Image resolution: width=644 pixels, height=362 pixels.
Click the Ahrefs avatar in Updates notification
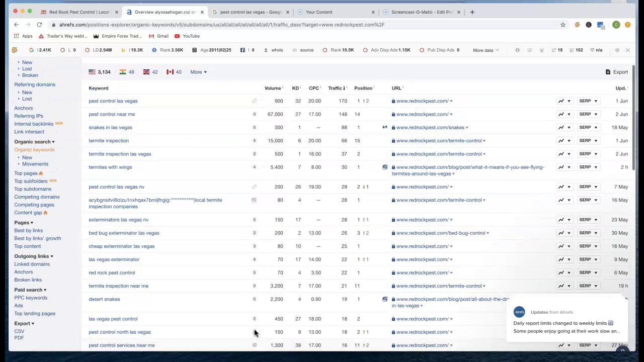coord(519,312)
